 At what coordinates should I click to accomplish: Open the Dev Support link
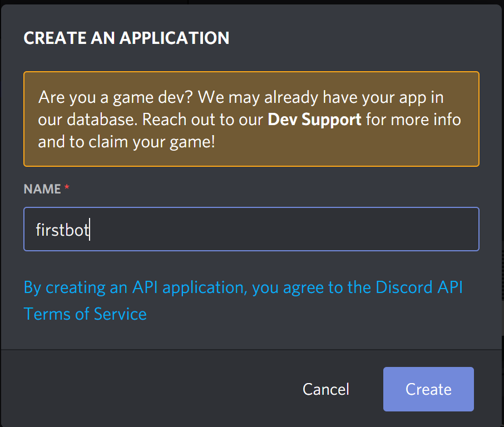coord(314,120)
